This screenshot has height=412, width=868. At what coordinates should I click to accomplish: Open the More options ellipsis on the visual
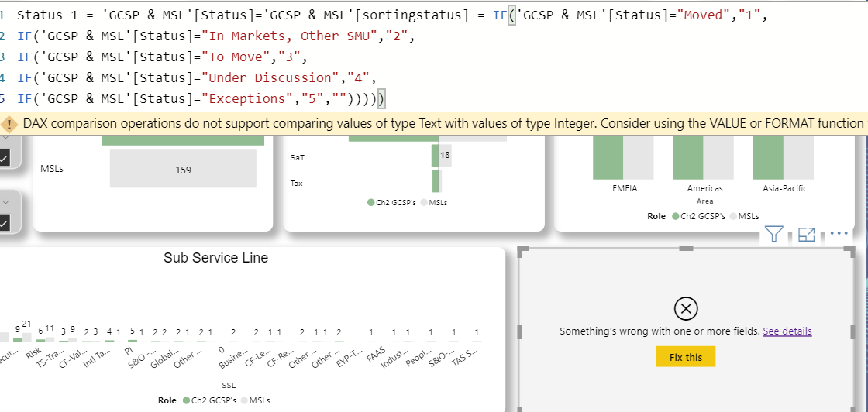click(x=839, y=233)
